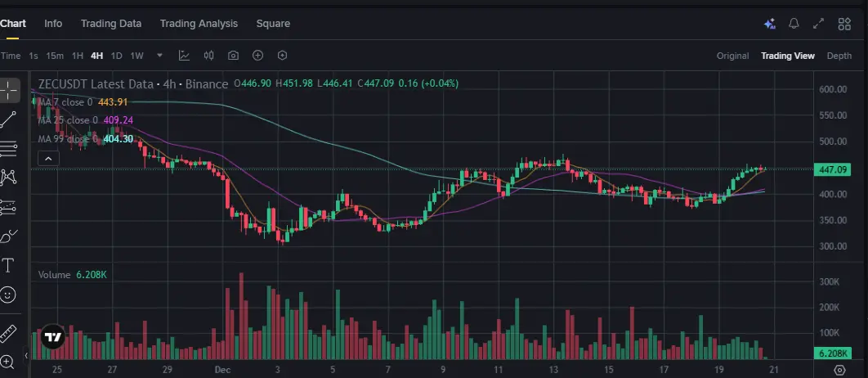Select the zoom in magnifier tool
This screenshot has width=868, height=378.
[7, 362]
